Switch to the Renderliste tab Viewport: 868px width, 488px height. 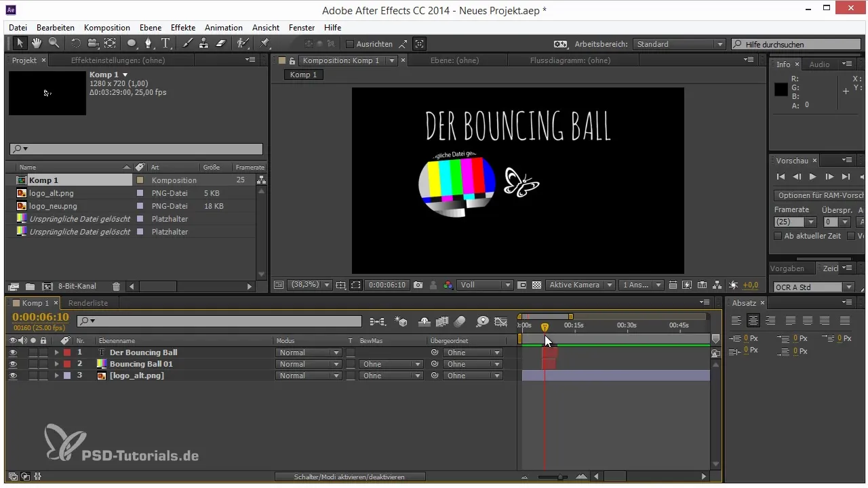pyautogui.click(x=88, y=303)
